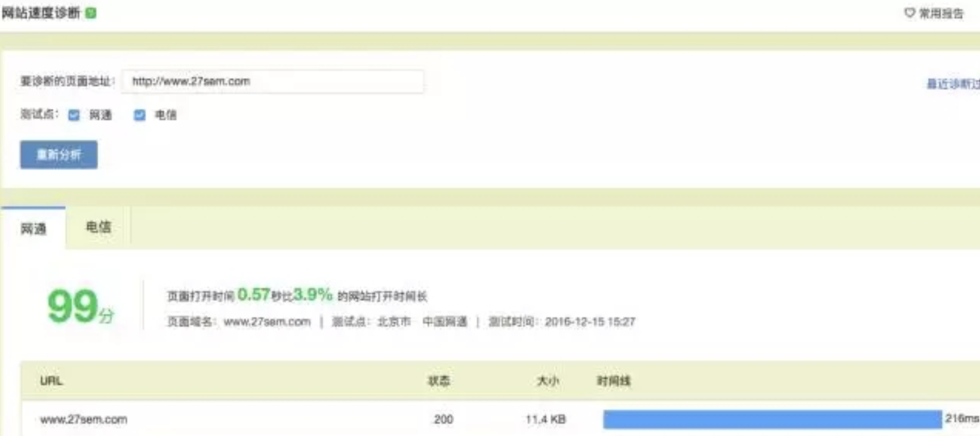
Task: Focus the 要诊断的页面地址 URL input field
Action: [x=272, y=81]
